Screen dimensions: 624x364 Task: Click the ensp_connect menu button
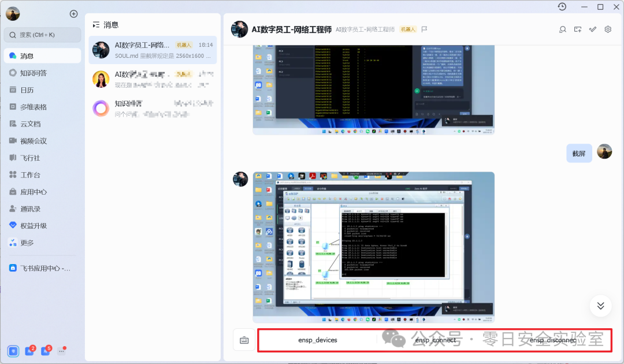coord(436,340)
